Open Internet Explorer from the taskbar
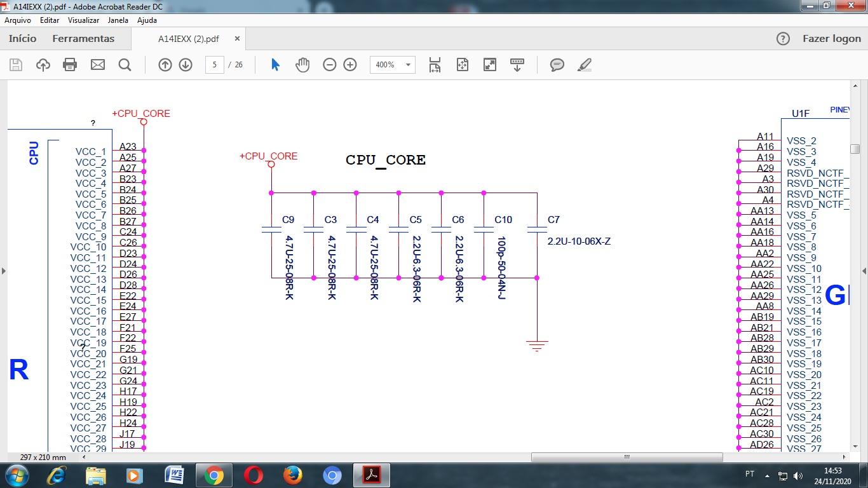 pos(57,475)
